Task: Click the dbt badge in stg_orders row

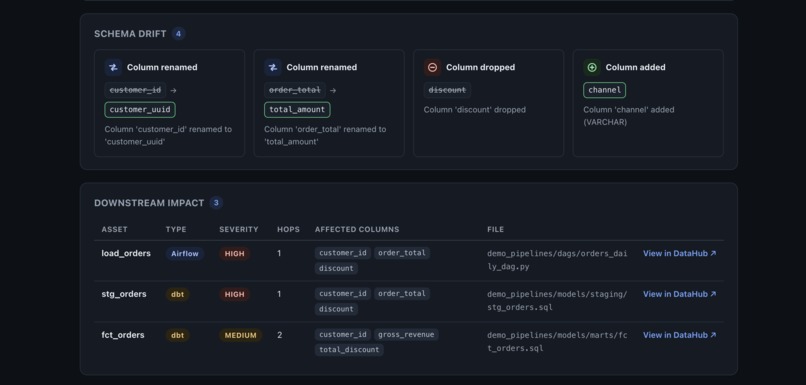Action: tap(177, 295)
